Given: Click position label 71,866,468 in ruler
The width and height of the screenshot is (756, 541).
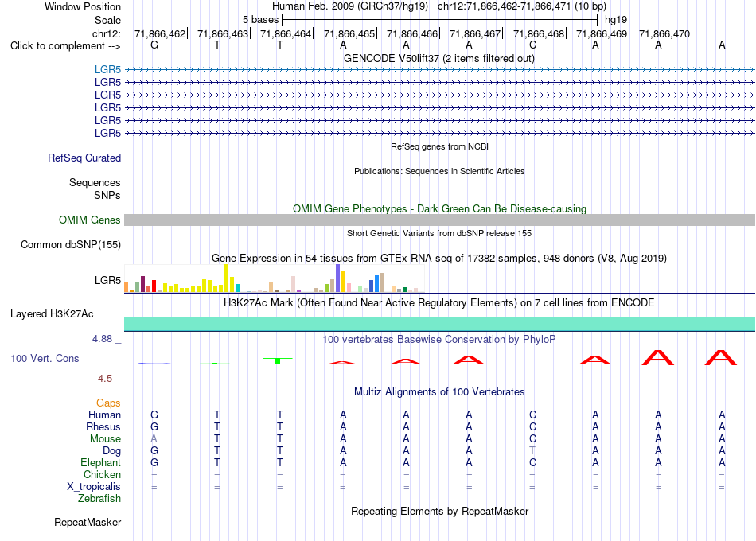Looking at the screenshot, I should pyautogui.click(x=539, y=33).
